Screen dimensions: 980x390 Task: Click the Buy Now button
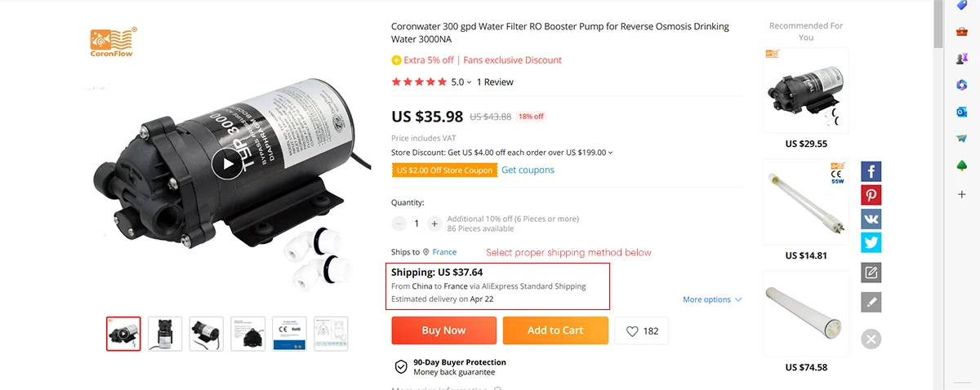tap(443, 330)
